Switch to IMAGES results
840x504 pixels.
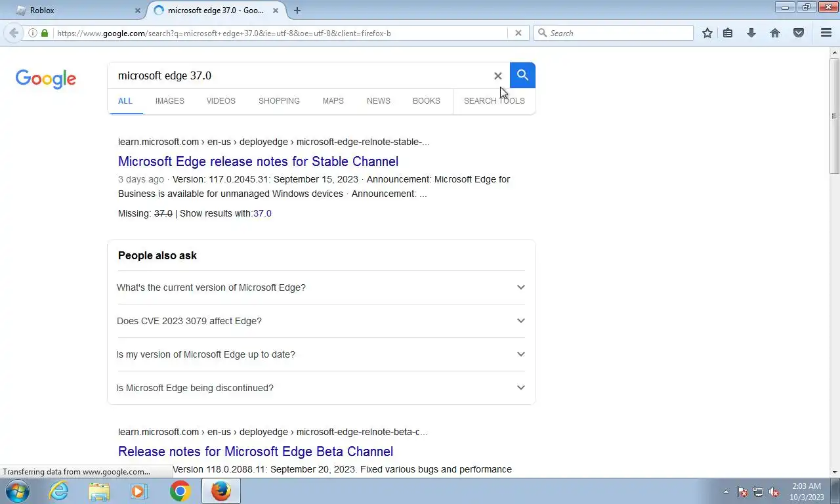(x=170, y=101)
